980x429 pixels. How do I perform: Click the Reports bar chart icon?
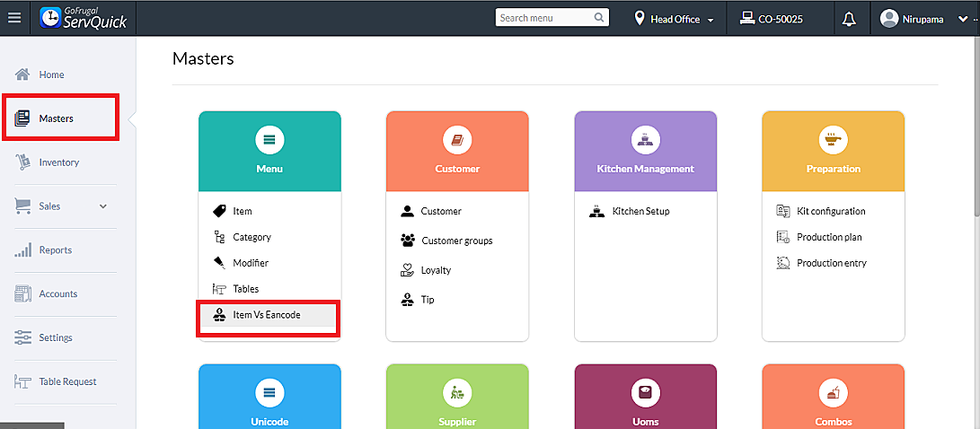pyautogui.click(x=22, y=250)
